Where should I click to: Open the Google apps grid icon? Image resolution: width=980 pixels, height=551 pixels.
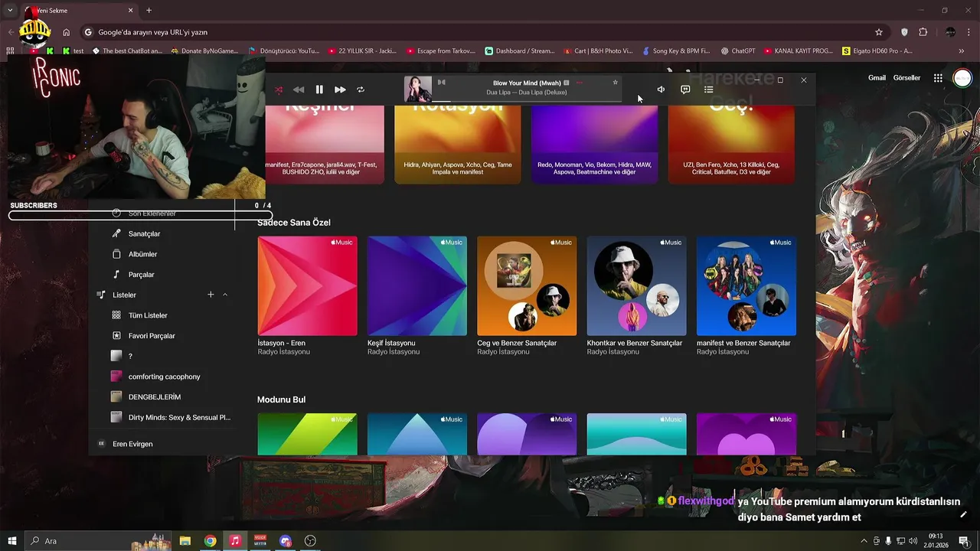click(x=938, y=78)
